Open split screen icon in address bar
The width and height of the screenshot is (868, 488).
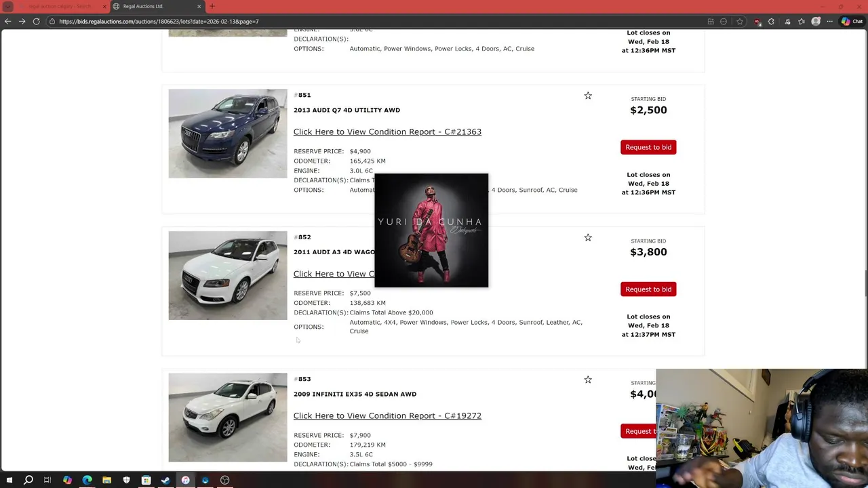[711, 22]
